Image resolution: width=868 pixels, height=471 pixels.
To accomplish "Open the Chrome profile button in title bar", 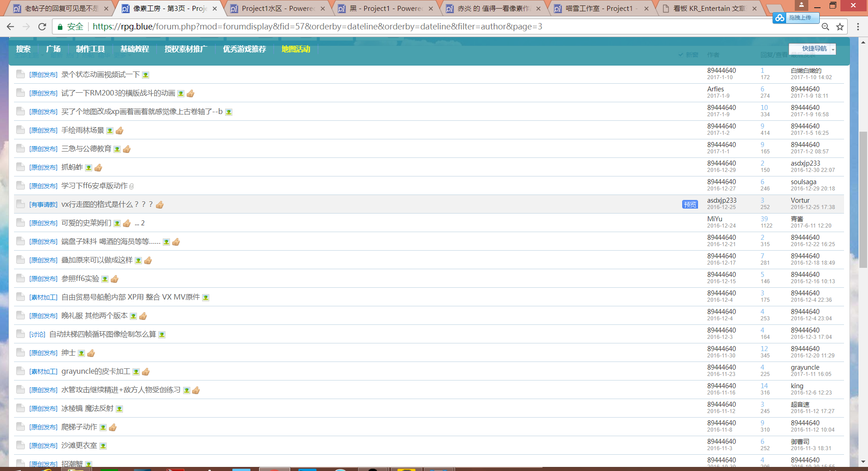I will point(802,5).
